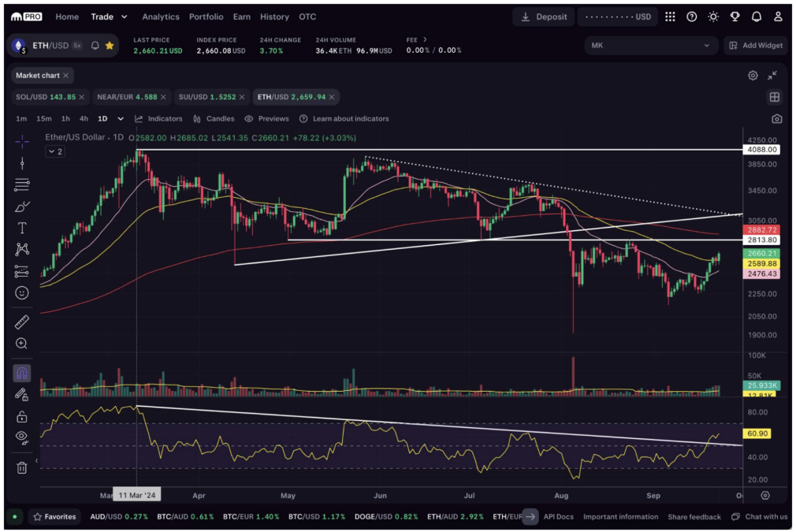Toggle the green connection status indicator
This screenshot has height=532, width=796.
coord(15,517)
